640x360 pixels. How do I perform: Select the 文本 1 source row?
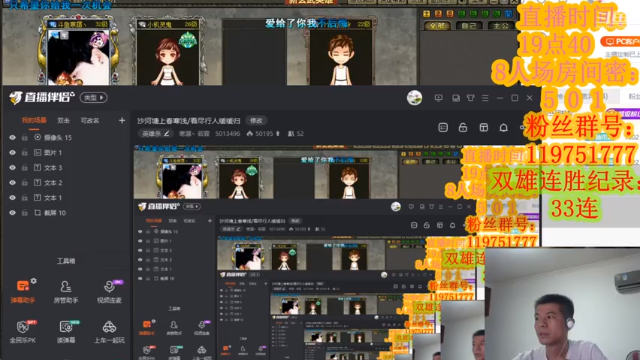[x=65, y=198]
